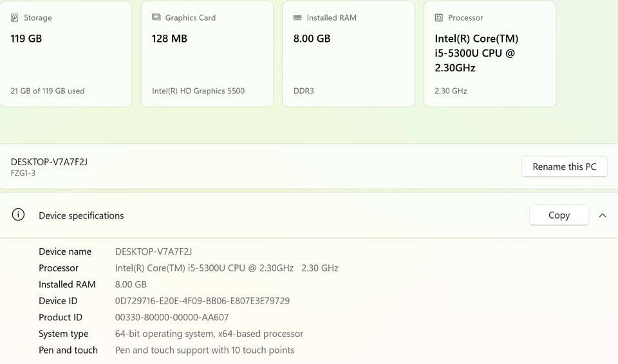This screenshot has width=618, height=364.
Task: Click the Device specifications header label
Action: pyautogui.click(x=81, y=215)
